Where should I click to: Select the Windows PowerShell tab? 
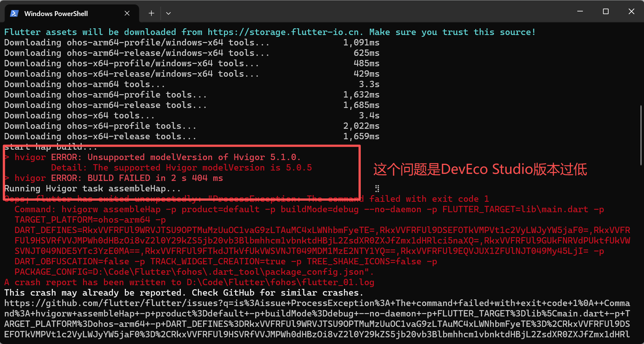click(x=72, y=13)
